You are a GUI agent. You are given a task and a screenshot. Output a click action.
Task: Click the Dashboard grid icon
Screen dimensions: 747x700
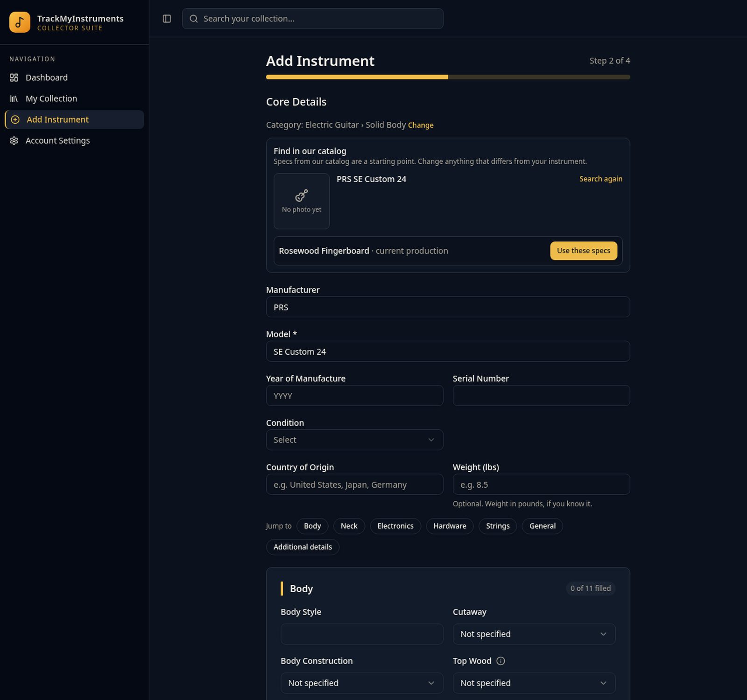click(x=14, y=77)
